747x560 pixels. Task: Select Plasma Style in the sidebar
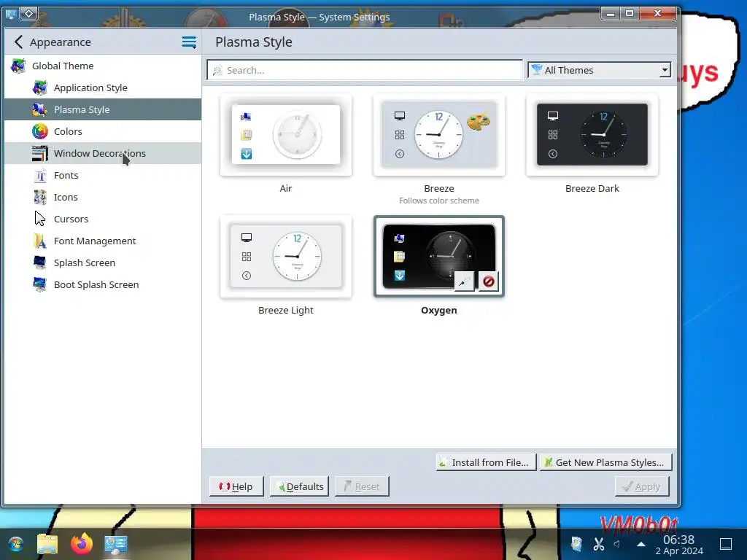point(103,109)
